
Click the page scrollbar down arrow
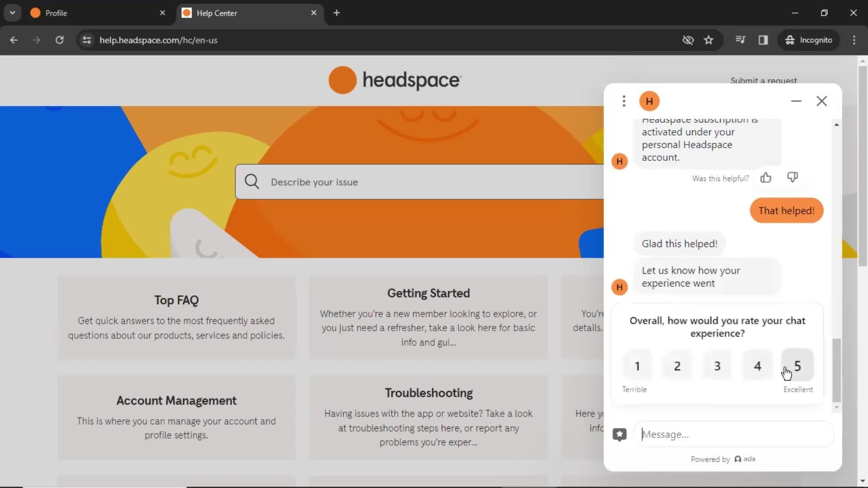tap(863, 481)
